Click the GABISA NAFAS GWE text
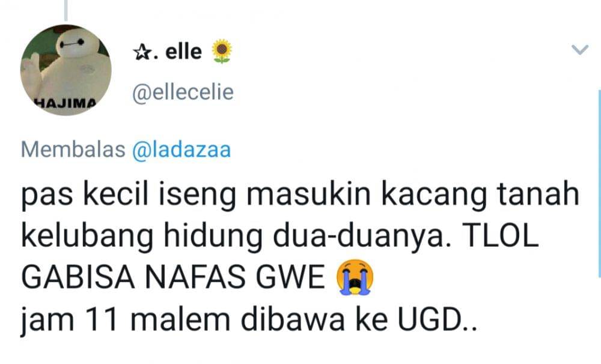This screenshot has width=601, height=364. [173, 278]
